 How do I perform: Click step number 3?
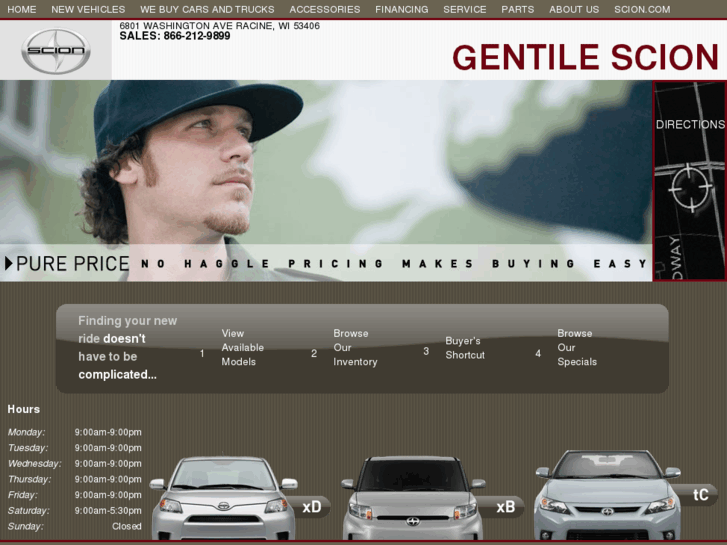426,351
